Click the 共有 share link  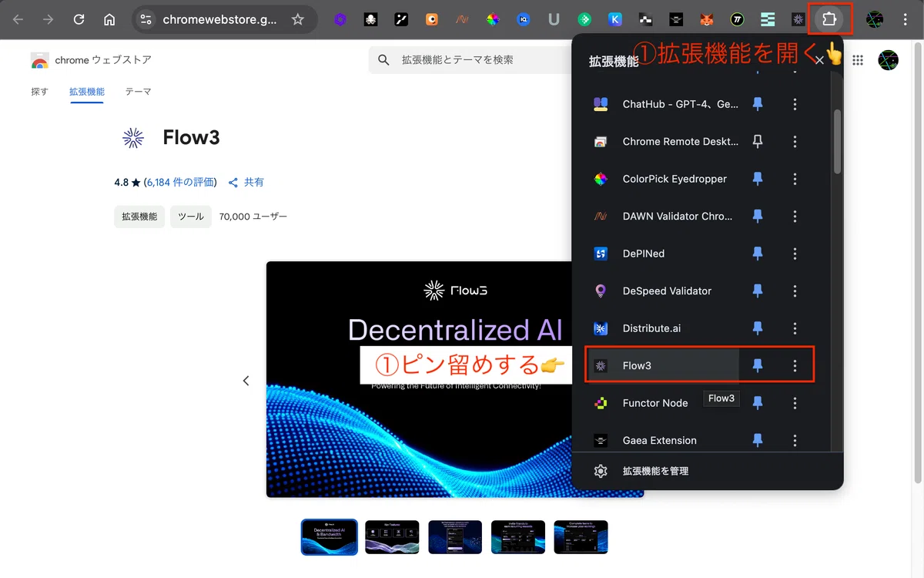tap(246, 183)
